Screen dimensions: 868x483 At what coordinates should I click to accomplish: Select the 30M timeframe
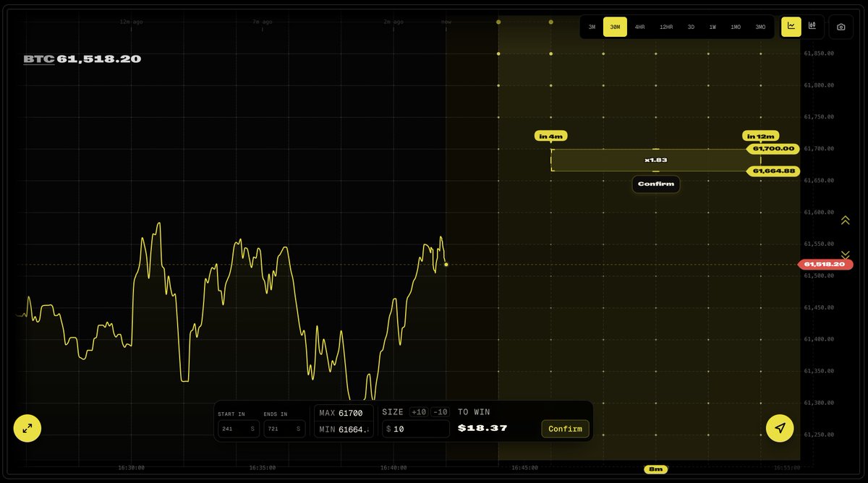(x=615, y=27)
